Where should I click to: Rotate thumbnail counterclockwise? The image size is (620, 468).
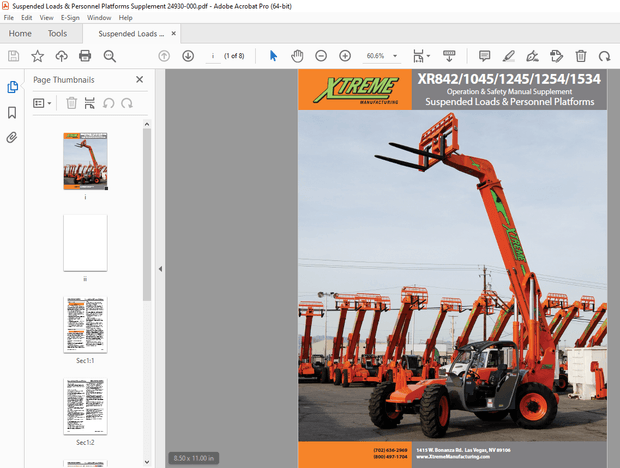pyautogui.click(x=108, y=103)
